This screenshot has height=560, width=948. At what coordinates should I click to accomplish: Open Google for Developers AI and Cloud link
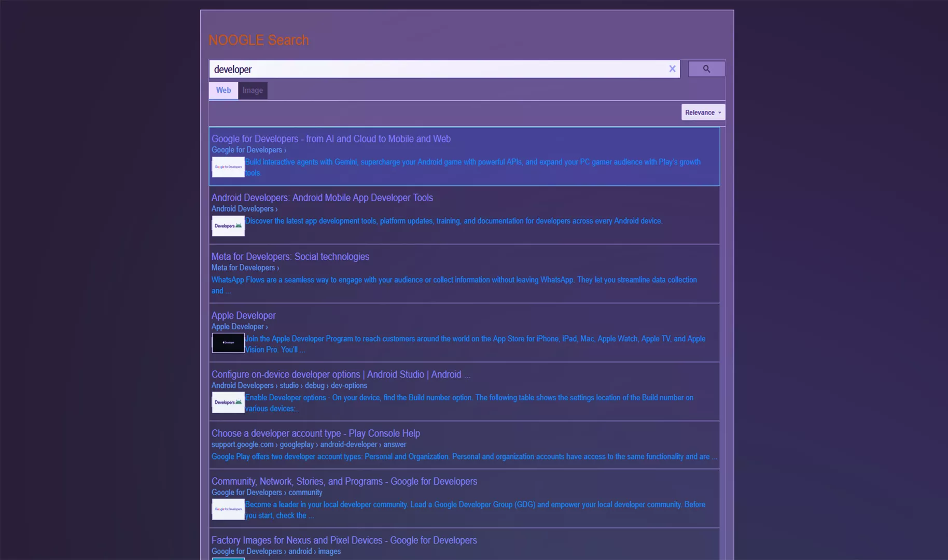point(331,139)
